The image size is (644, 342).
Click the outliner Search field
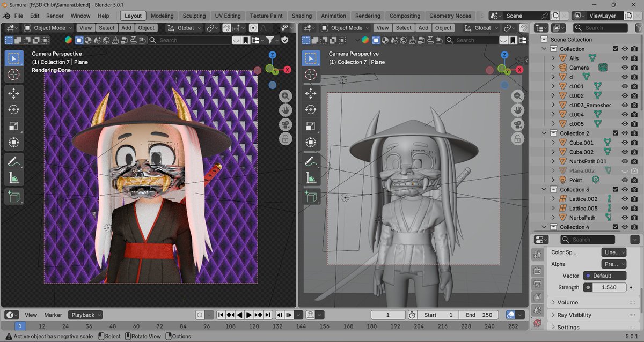click(600, 28)
